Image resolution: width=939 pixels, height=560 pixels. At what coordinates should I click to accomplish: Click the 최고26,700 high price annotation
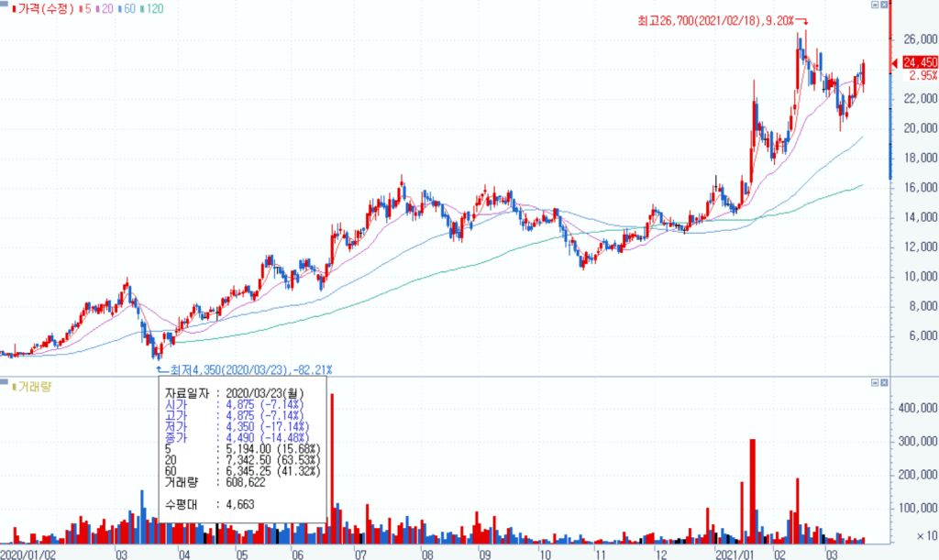tap(715, 19)
